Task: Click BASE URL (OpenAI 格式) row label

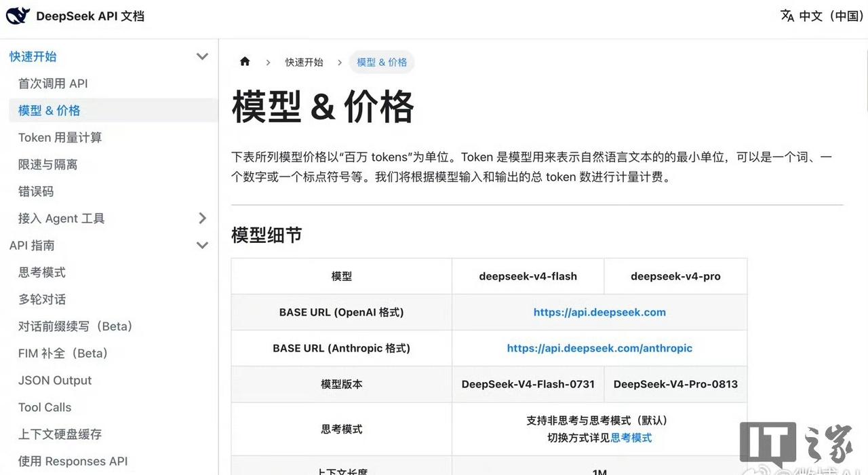Action: [x=342, y=312]
